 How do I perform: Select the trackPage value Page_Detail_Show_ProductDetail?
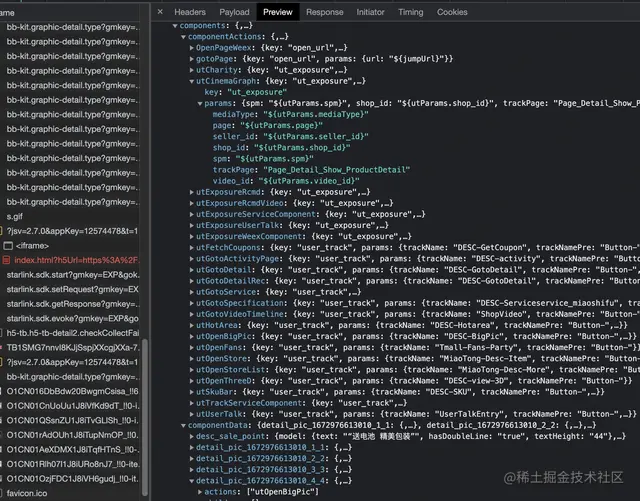click(x=336, y=170)
